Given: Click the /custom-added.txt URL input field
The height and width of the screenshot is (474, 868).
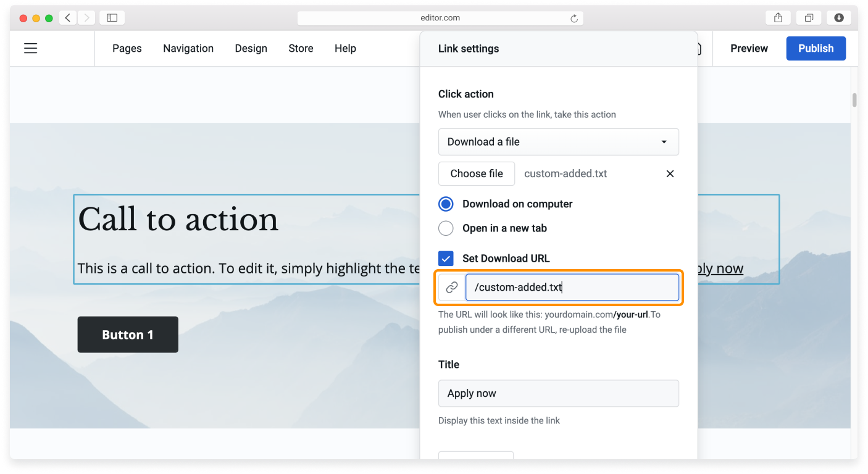Looking at the screenshot, I should click(572, 288).
